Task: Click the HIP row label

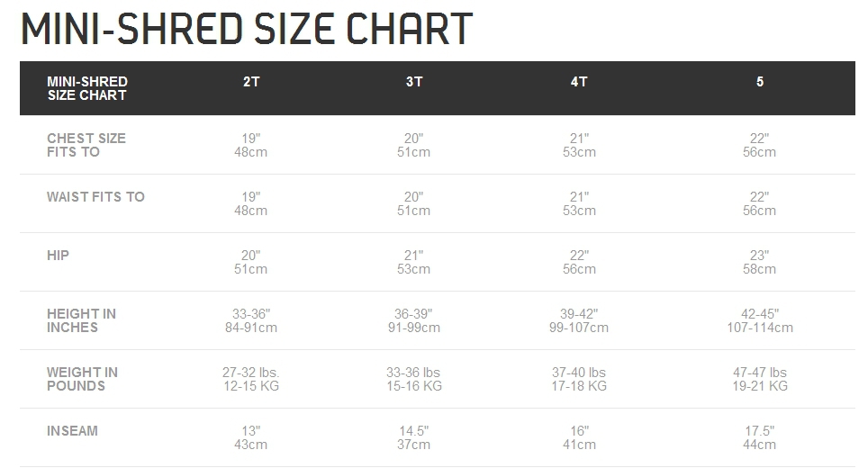Action: (x=59, y=256)
